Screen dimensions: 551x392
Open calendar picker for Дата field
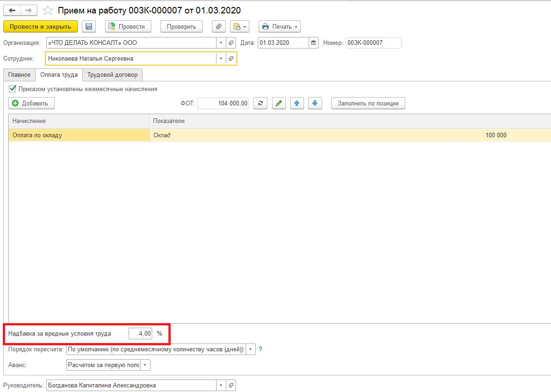pyautogui.click(x=314, y=43)
